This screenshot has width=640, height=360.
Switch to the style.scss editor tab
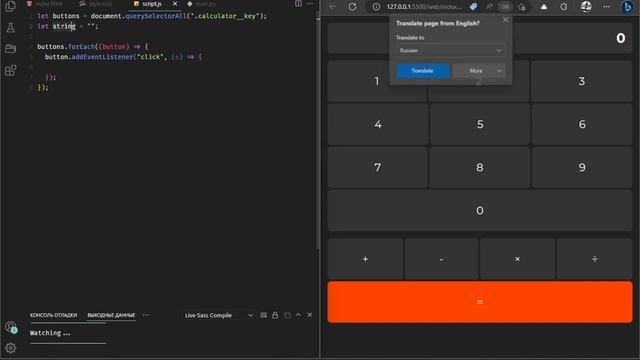click(x=96, y=4)
